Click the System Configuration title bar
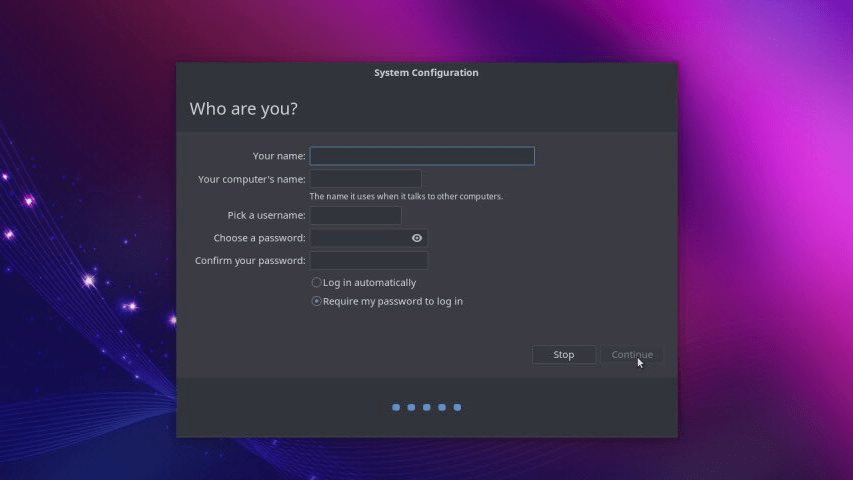Viewport: 853px width, 480px height. click(426, 72)
